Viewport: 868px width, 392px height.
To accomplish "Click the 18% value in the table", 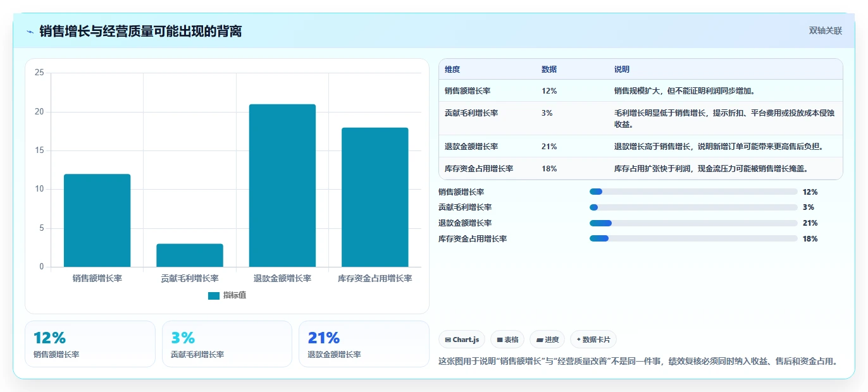I will point(549,169).
